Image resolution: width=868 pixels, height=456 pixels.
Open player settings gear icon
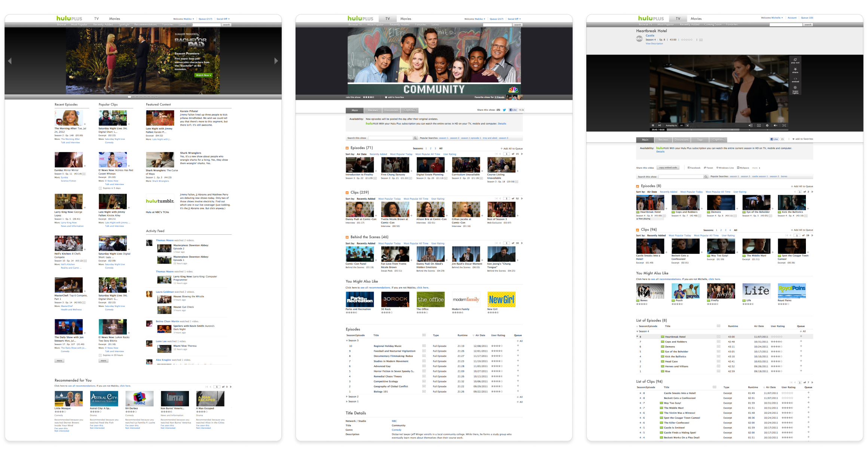pos(767,125)
